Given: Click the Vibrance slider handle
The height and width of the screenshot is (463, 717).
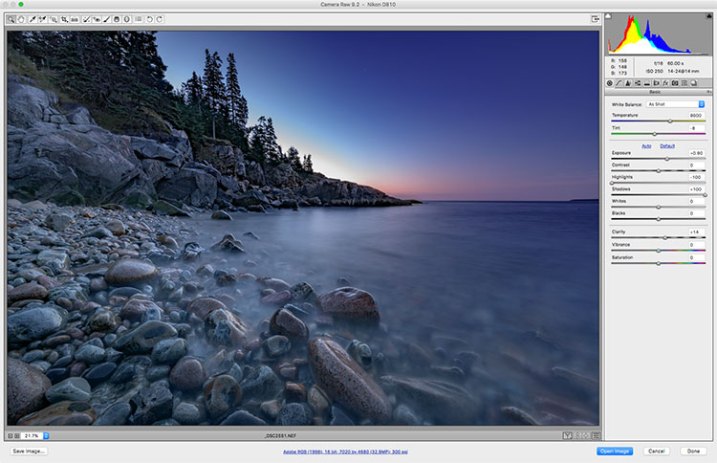Looking at the screenshot, I should pos(658,250).
